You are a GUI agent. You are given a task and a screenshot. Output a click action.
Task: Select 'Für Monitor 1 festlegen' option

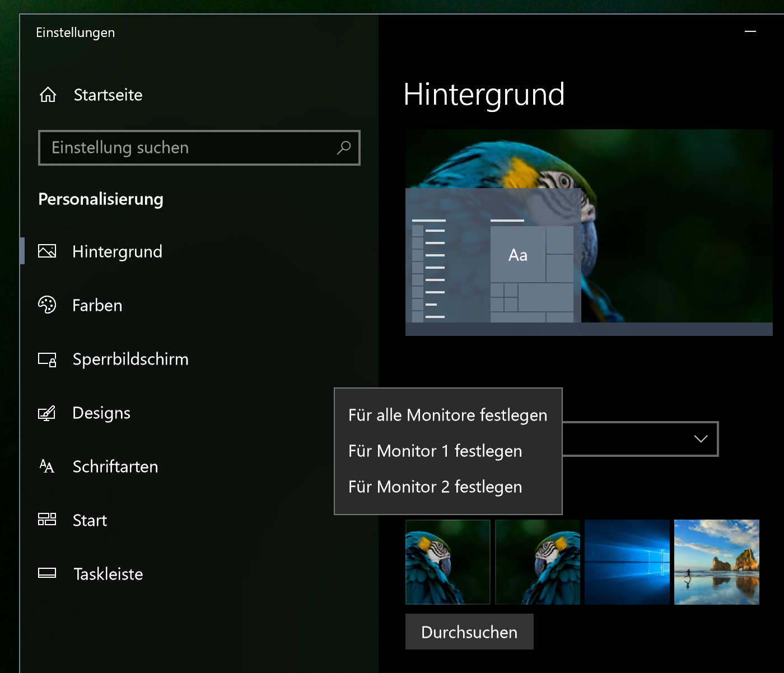(435, 451)
